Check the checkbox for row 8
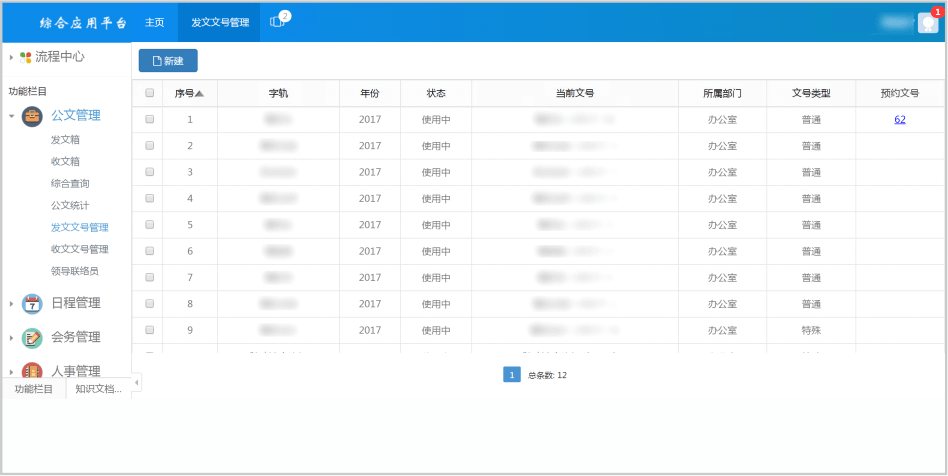948x476 pixels. coord(150,304)
